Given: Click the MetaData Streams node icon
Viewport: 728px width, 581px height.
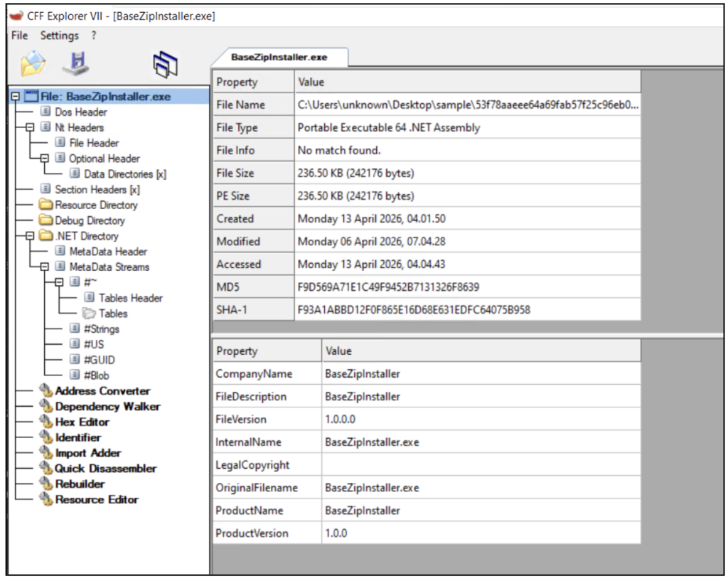Looking at the screenshot, I should click(60, 267).
